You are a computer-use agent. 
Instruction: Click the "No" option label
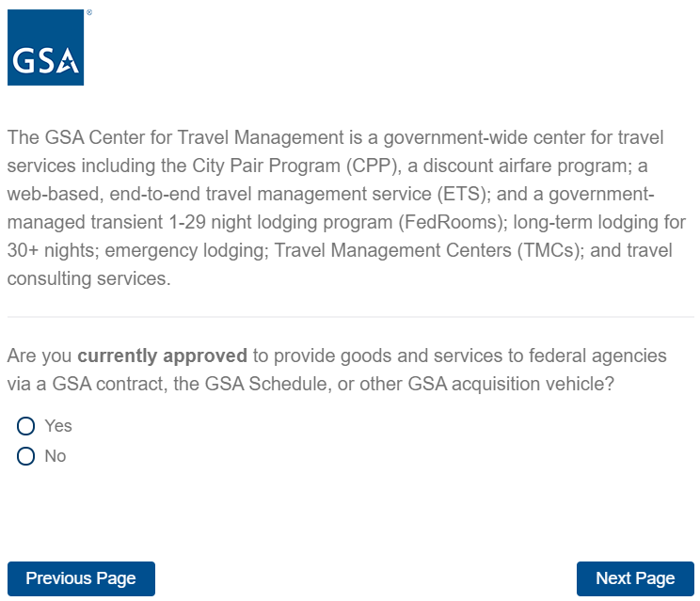pyautogui.click(x=56, y=456)
